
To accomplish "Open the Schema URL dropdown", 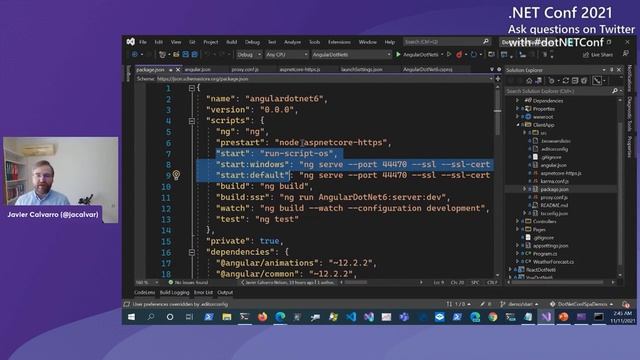I will [491, 79].
